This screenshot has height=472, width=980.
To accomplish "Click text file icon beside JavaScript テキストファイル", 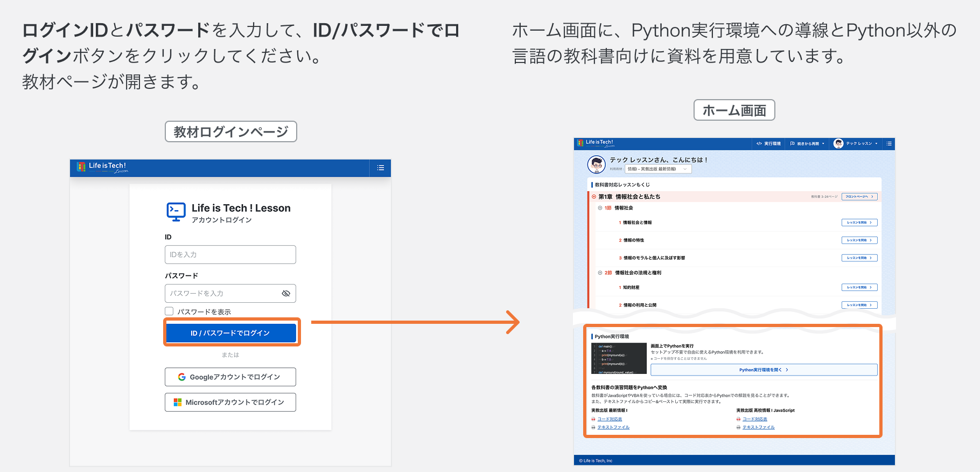I will coord(739,427).
